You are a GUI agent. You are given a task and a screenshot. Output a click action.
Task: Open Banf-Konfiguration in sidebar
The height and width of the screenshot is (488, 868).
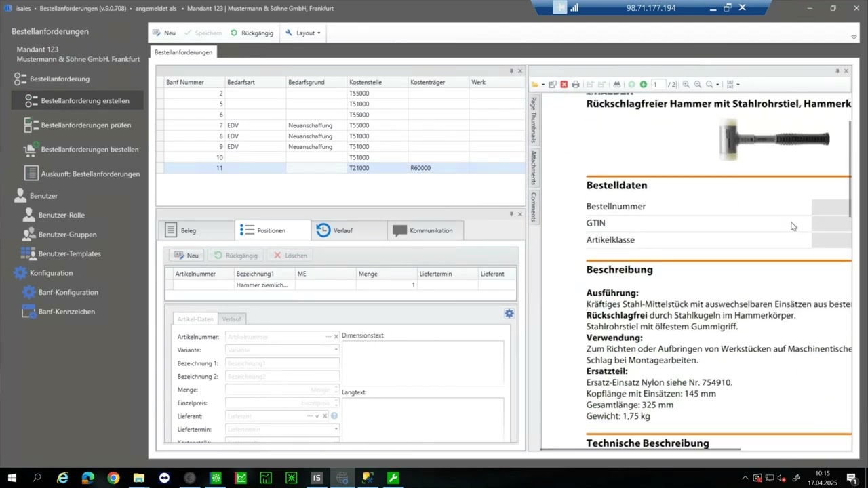coord(60,292)
